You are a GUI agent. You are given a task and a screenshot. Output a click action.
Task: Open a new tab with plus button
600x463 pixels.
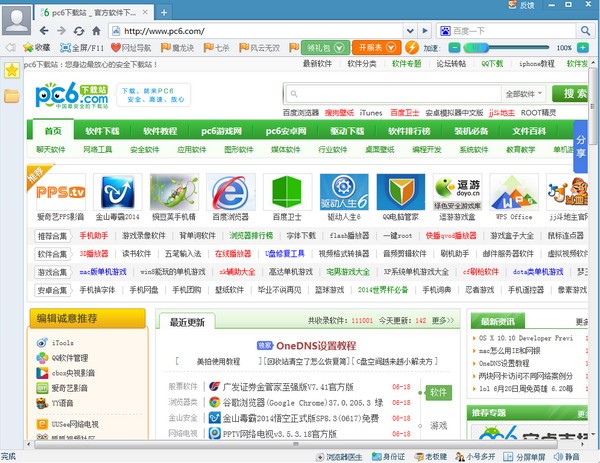coord(163,11)
